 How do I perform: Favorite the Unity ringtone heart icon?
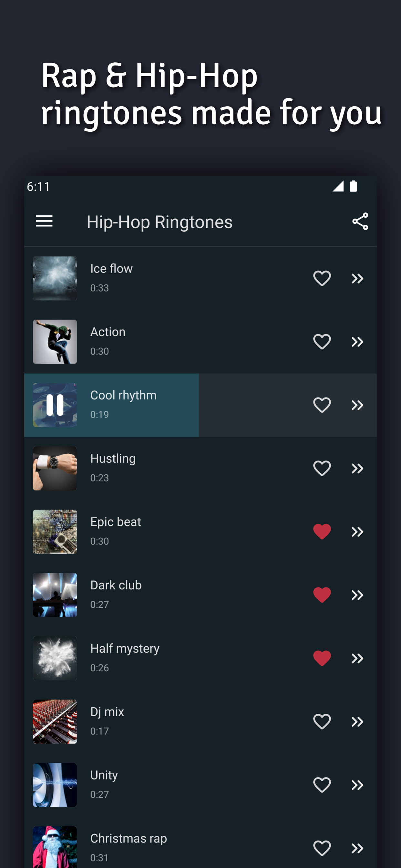tap(322, 785)
